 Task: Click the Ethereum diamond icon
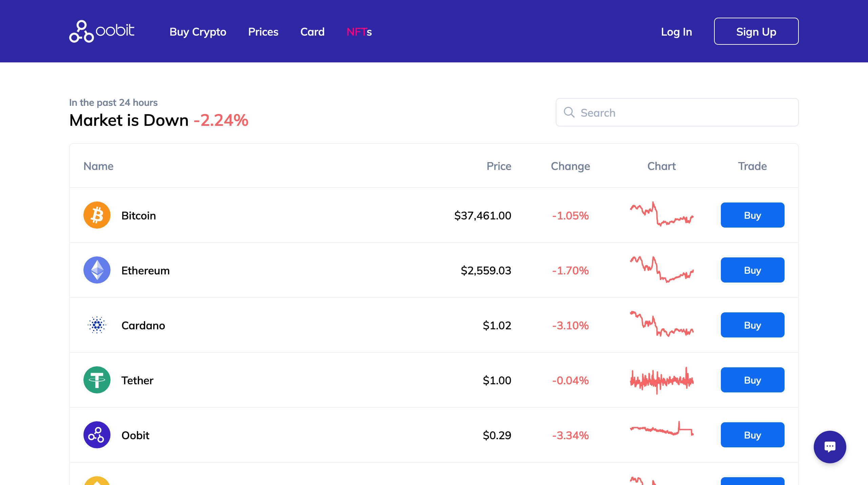(97, 270)
